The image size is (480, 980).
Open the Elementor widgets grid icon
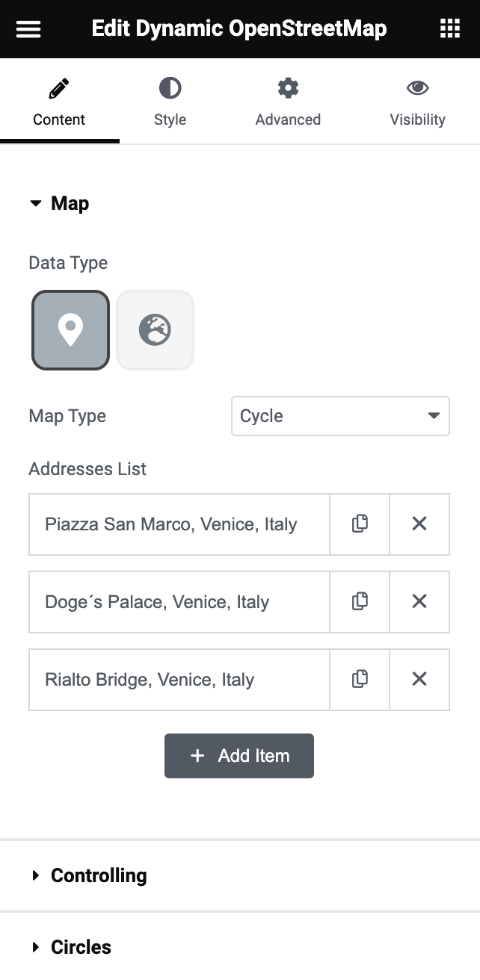pos(449,28)
